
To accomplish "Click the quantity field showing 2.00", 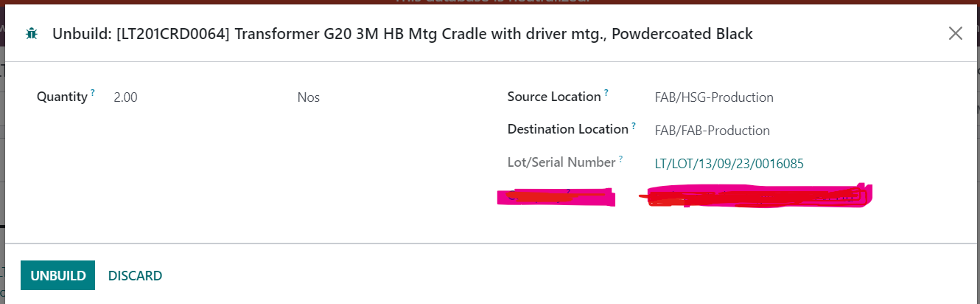I will click(x=125, y=97).
